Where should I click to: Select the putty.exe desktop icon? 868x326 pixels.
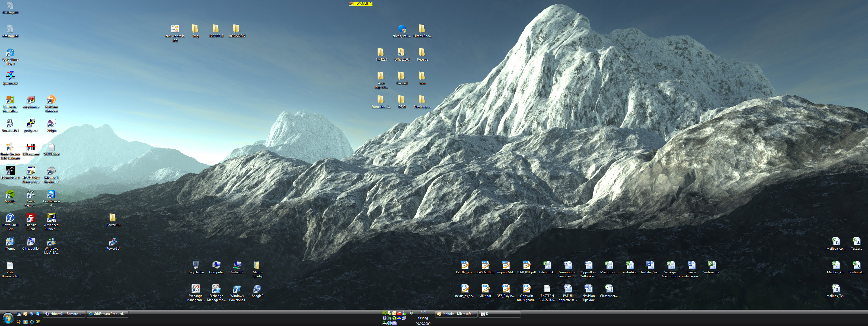tap(31, 124)
